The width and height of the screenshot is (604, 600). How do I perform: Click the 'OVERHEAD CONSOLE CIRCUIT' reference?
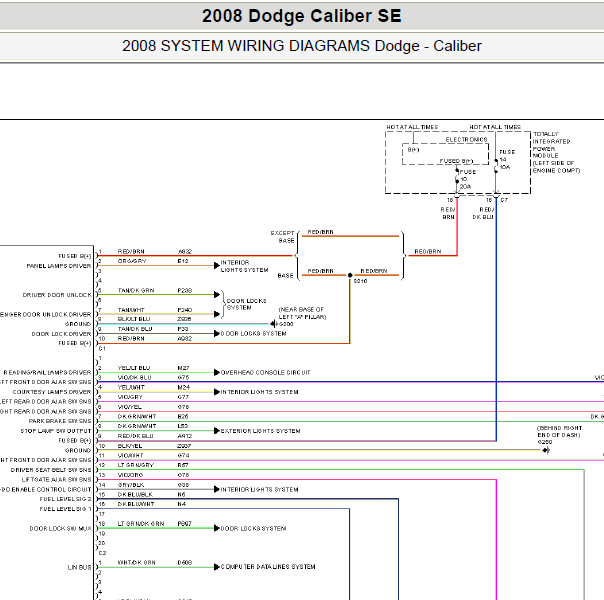(266, 373)
